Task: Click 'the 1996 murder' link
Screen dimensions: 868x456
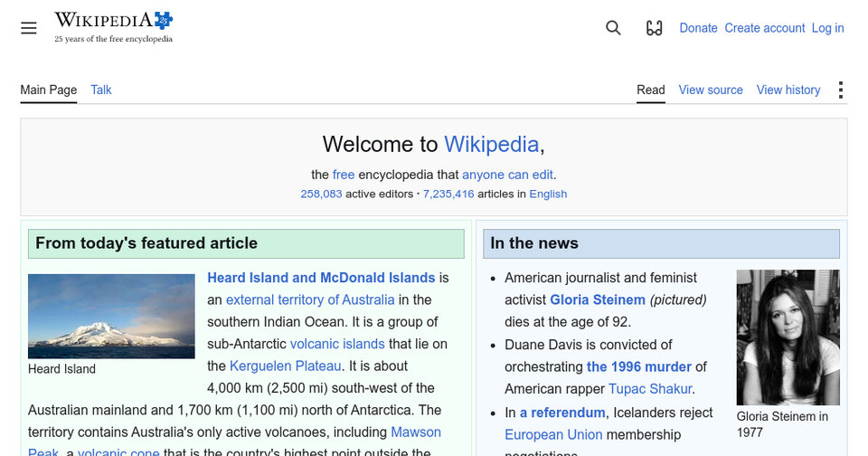Action: [639, 366]
